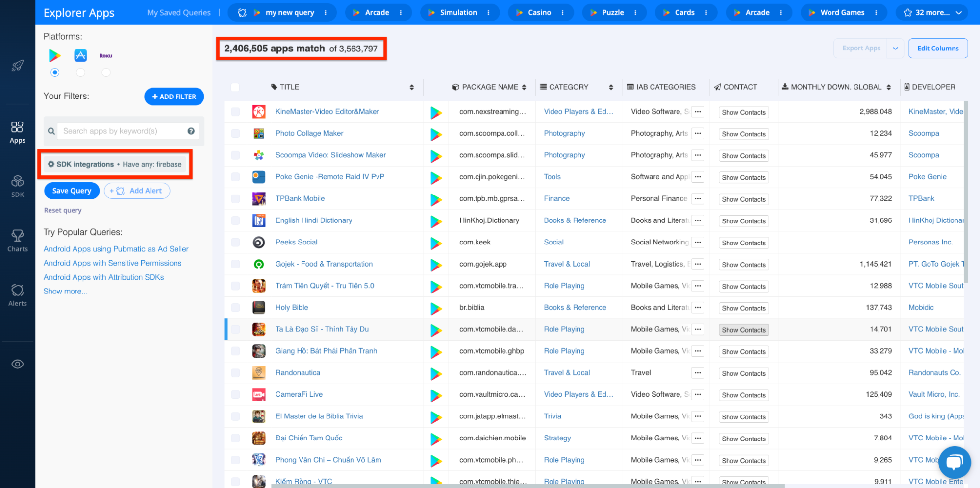Check the Photo Collage Maker row checkbox

coord(235,133)
